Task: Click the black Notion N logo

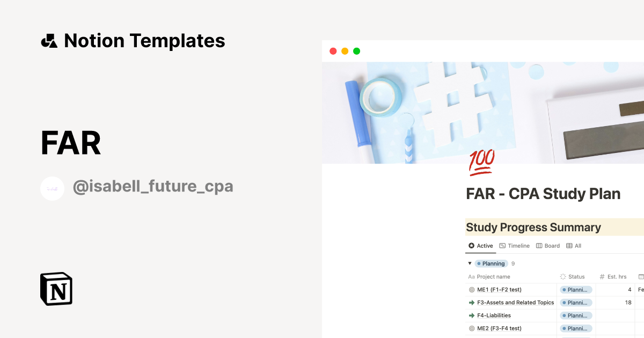Action: [x=56, y=289]
